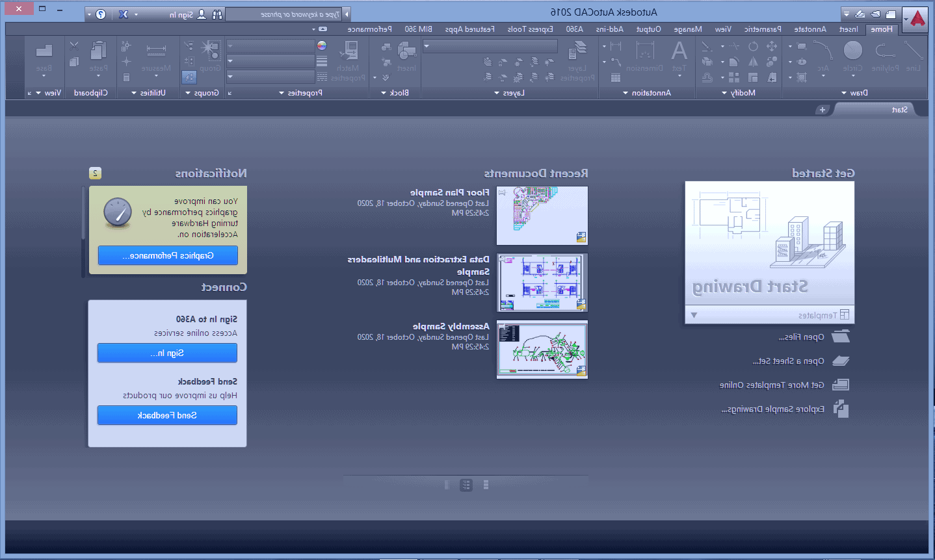
Task: Click the Open Files folder icon
Action: 841,337
